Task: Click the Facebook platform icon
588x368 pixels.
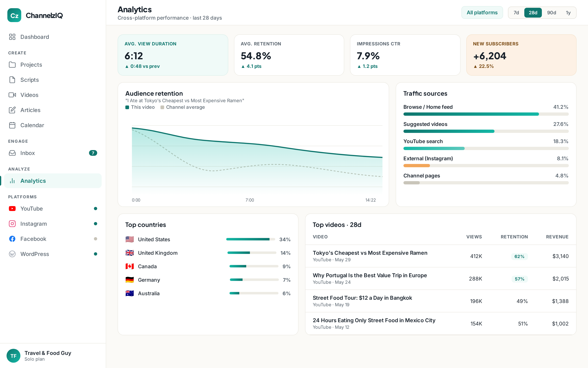Action: 12,239
